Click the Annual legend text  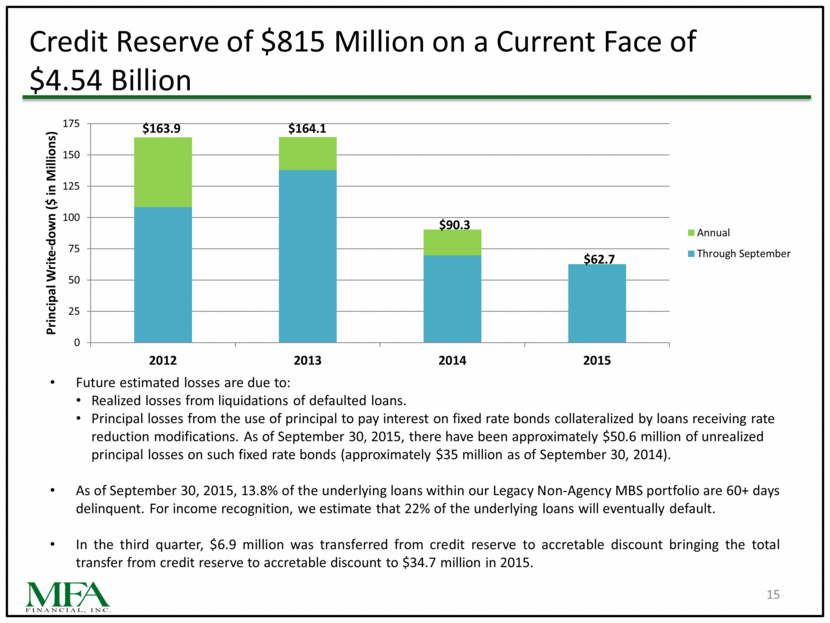(x=713, y=233)
